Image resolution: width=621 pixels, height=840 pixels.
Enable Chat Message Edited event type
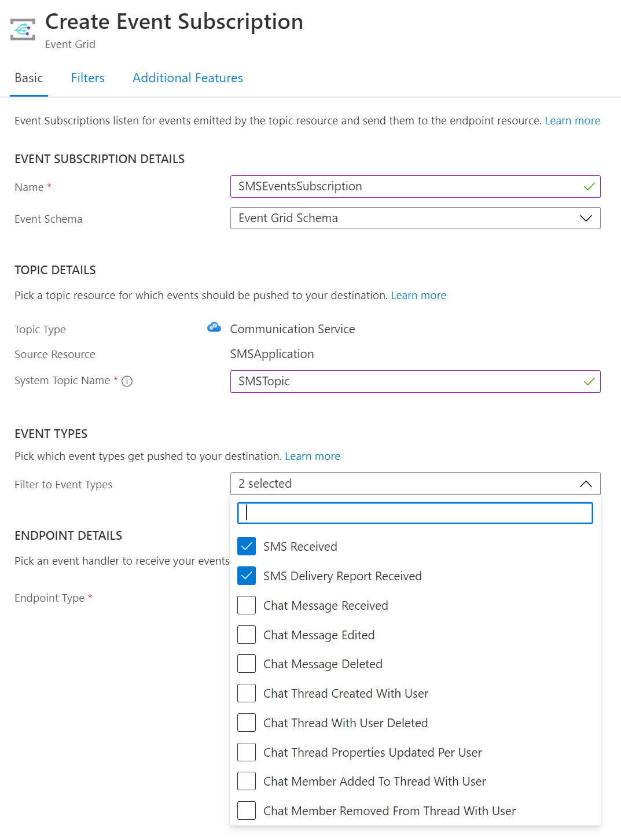tap(247, 635)
